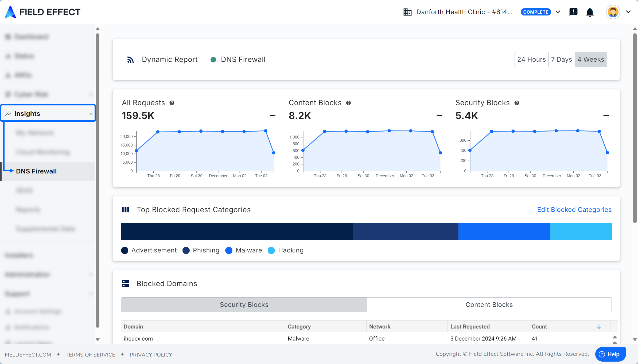Select the 24 Hours time range

coord(531,60)
